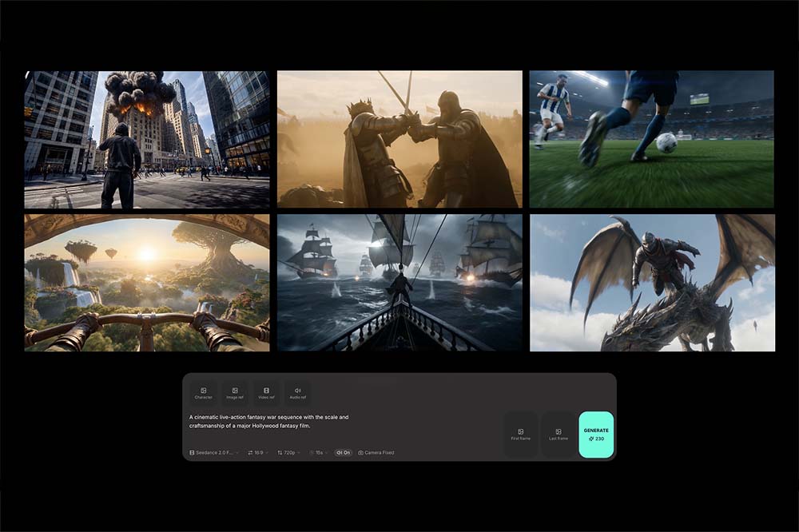Add an Audio ref
This screenshot has height=532, width=799.
click(x=297, y=393)
